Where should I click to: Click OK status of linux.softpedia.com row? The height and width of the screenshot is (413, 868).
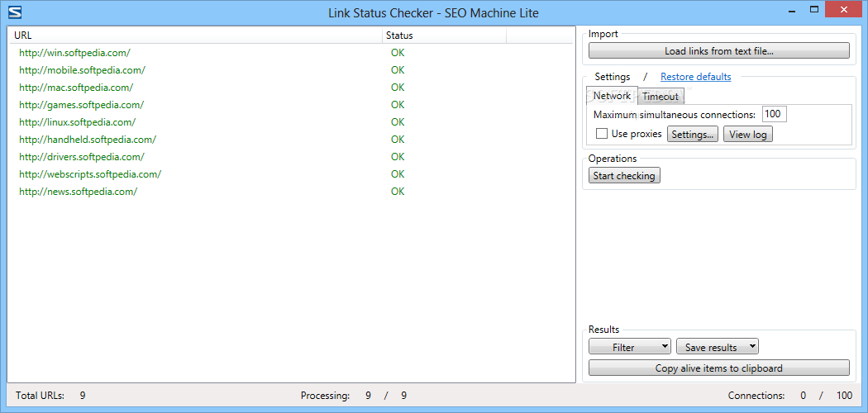coord(398,121)
